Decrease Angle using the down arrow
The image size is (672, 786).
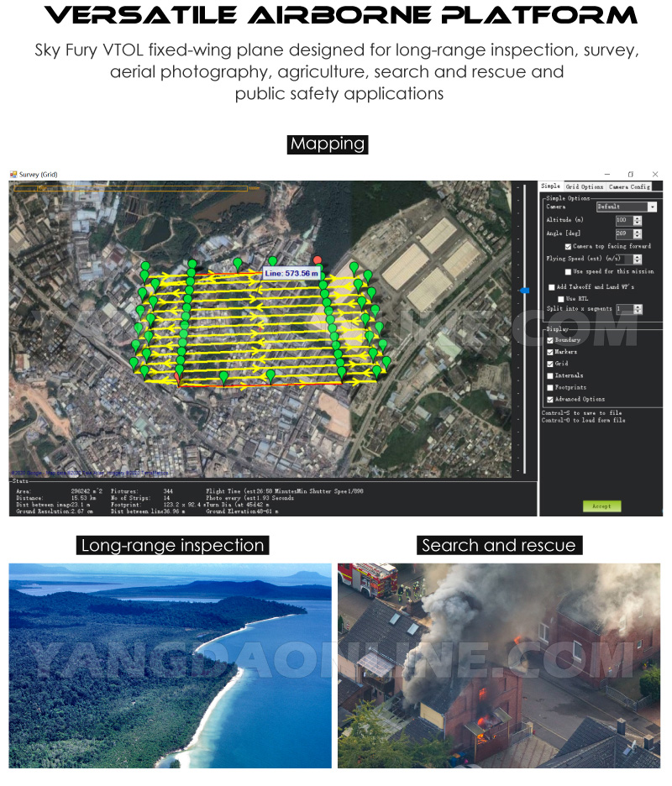pyautogui.click(x=638, y=235)
